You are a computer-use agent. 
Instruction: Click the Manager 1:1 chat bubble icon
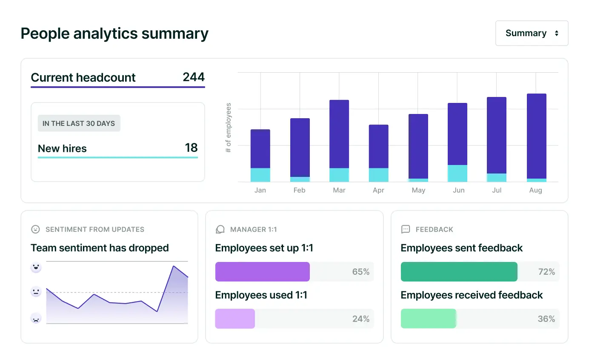pos(220,229)
